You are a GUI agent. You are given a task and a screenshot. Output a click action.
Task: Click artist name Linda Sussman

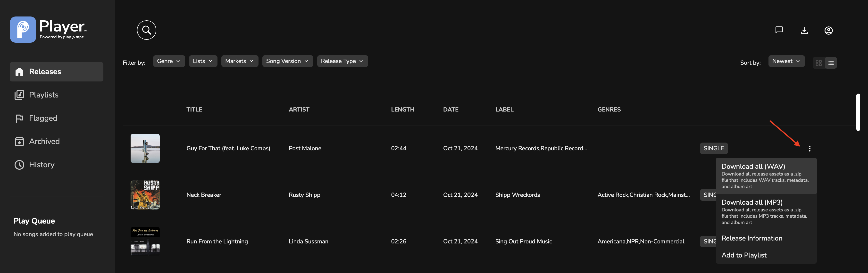tap(308, 241)
